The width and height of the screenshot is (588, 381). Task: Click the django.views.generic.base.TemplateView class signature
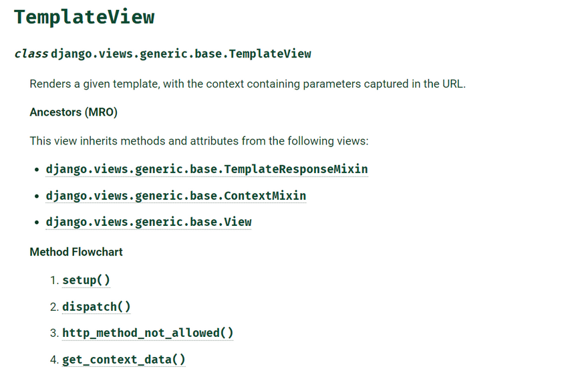[181, 53]
